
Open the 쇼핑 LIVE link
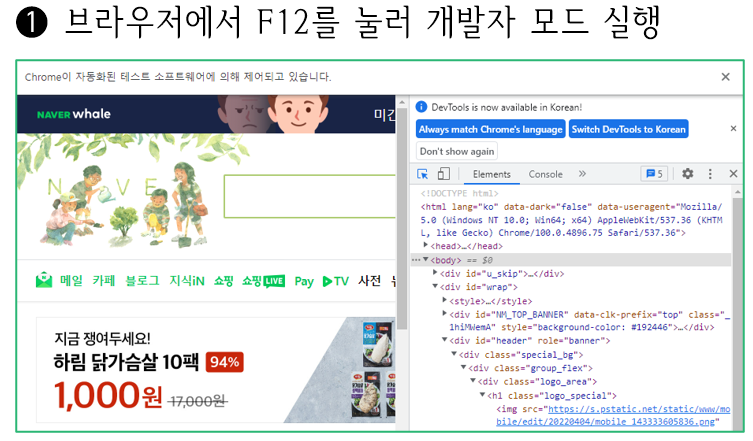(263, 281)
